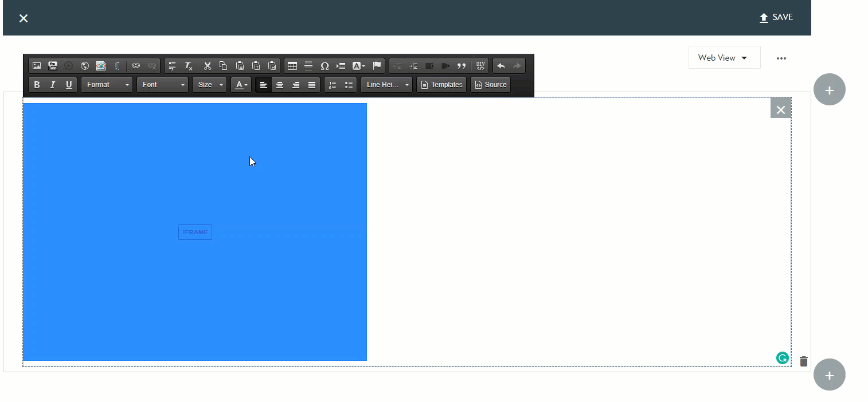Open the Format dropdown
Screen dimensions: 868x402
[107, 85]
